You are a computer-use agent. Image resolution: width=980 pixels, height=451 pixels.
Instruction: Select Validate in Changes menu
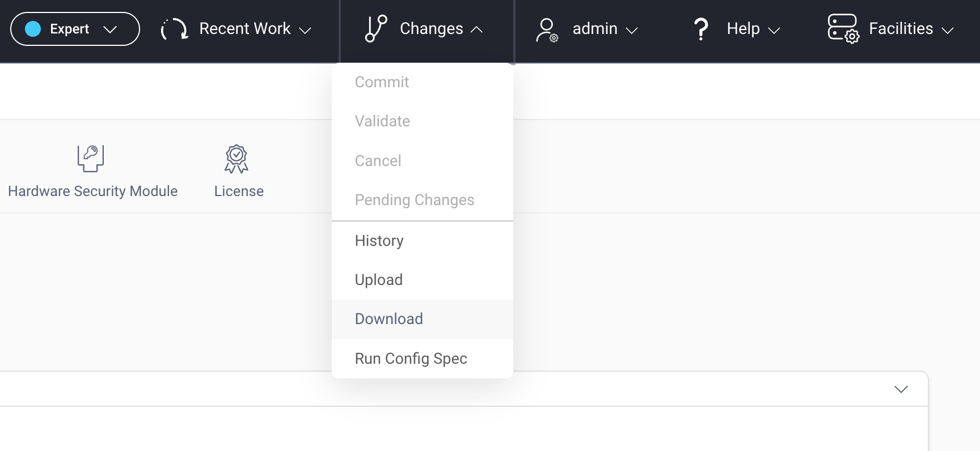pyautogui.click(x=423, y=121)
